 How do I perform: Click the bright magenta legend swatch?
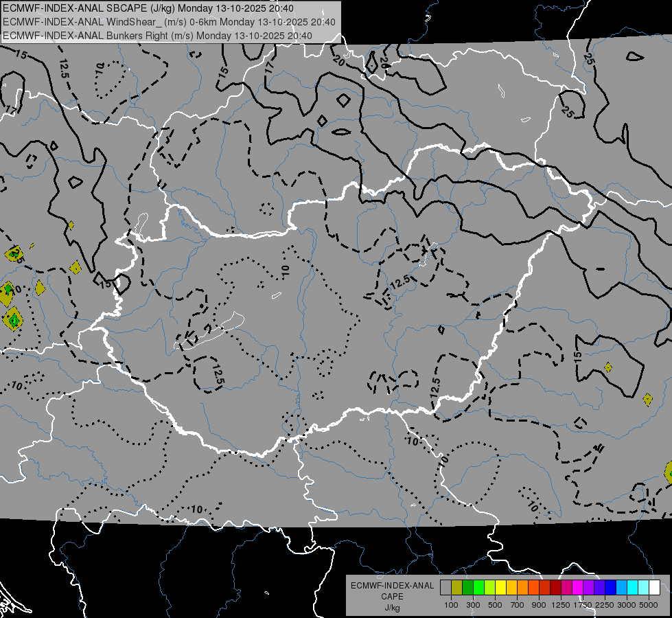pyautogui.click(x=578, y=588)
